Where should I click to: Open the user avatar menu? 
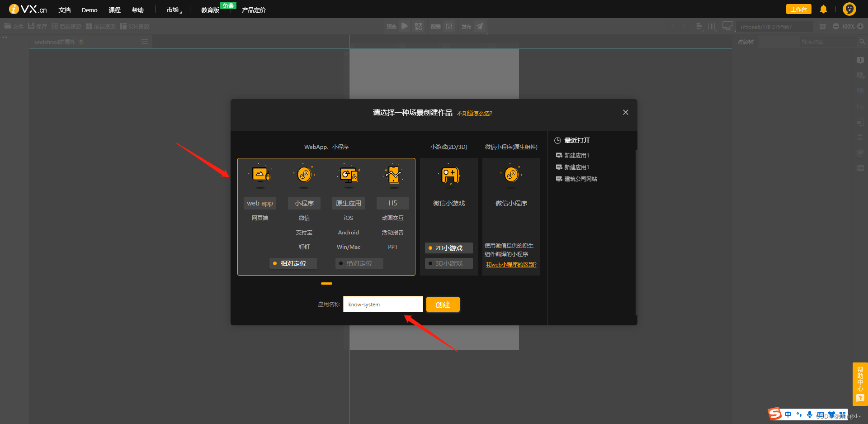849,9
